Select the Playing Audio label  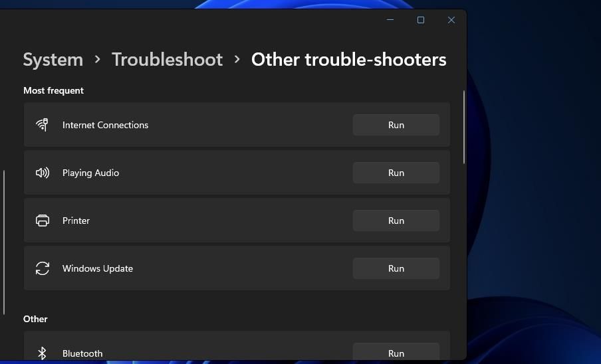(91, 173)
